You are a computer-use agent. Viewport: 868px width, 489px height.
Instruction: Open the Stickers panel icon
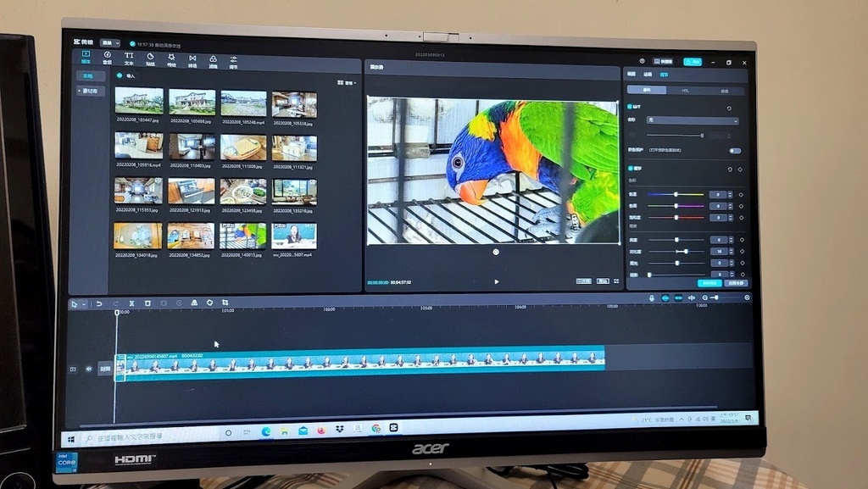[150, 58]
